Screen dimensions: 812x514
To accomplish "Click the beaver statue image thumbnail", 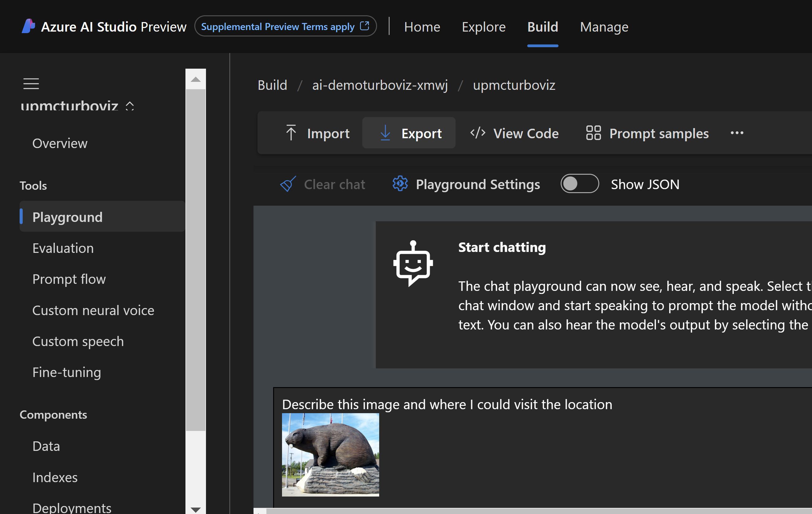I will pyautogui.click(x=330, y=455).
